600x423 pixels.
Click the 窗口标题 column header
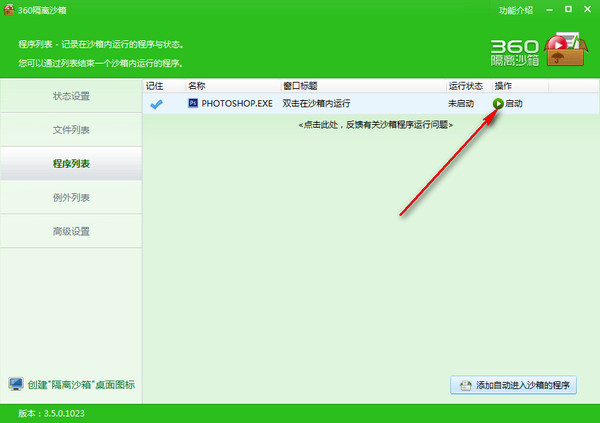tap(302, 86)
